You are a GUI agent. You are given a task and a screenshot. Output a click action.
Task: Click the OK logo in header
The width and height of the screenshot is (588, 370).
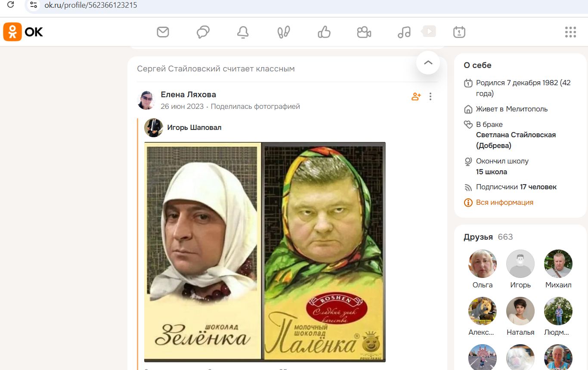[23, 32]
